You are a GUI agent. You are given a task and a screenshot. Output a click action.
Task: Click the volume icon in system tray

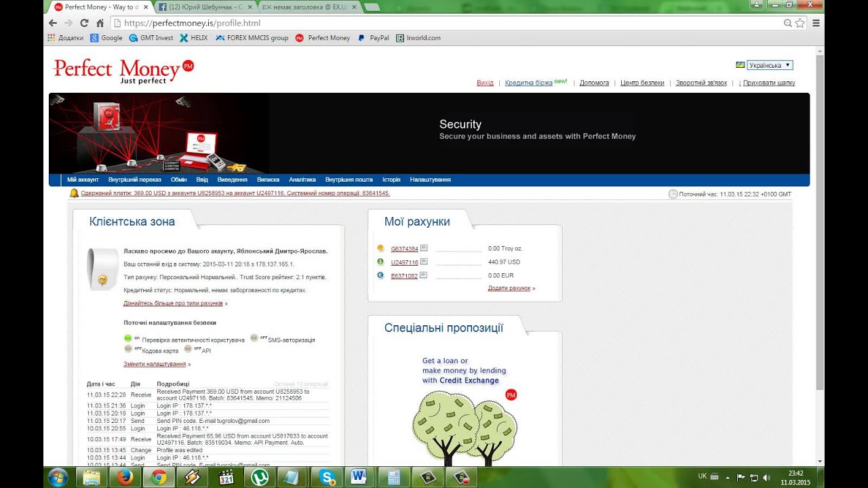(766, 477)
